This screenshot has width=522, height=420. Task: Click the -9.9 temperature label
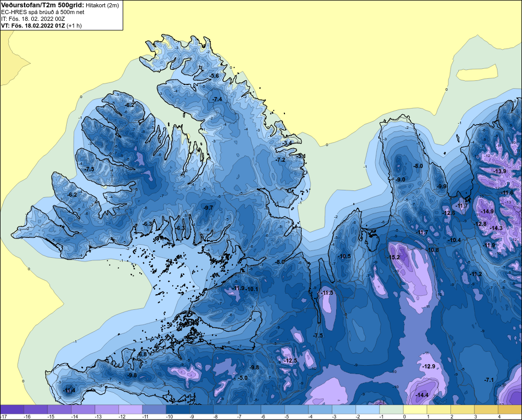(x=442, y=186)
